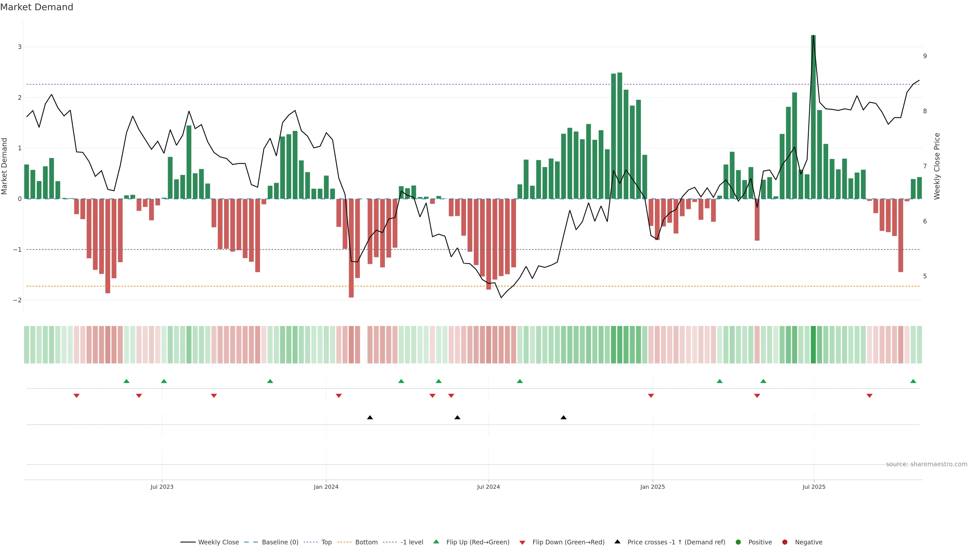Viewport: 980px width, 551px height.
Task: Click the -1 level legend item
Action: (x=412, y=542)
